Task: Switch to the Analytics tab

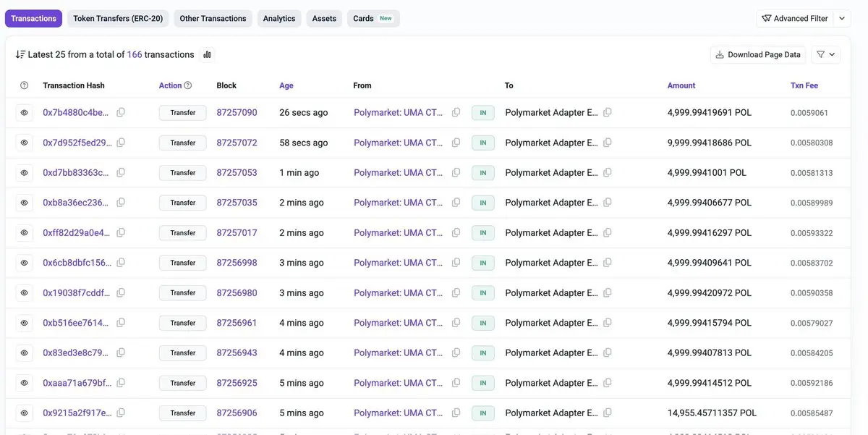Action: tap(279, 18)
